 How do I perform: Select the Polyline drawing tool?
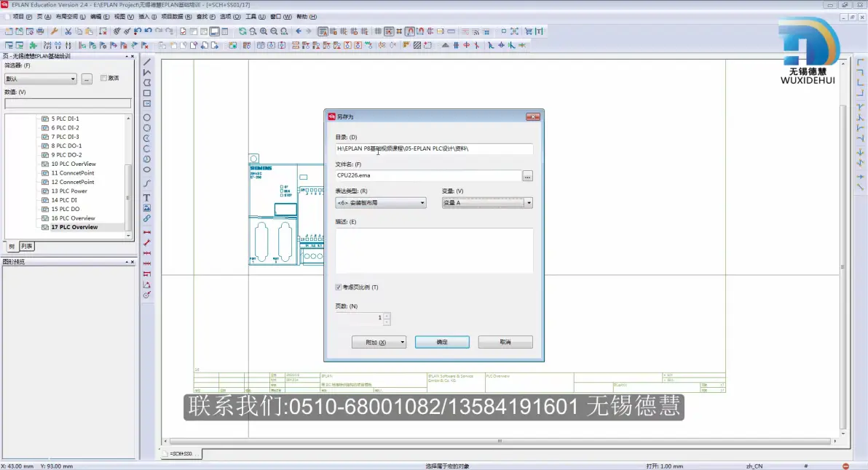click(x=146, y=73)
